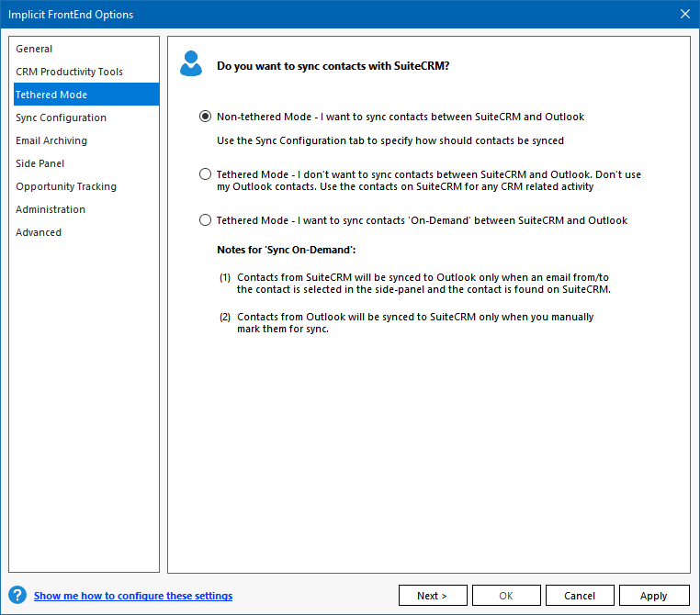The height and width of the screenshot is (615, 700).
Task: Switch to Opportunity Tracking tab
Action: pos(66,186)
